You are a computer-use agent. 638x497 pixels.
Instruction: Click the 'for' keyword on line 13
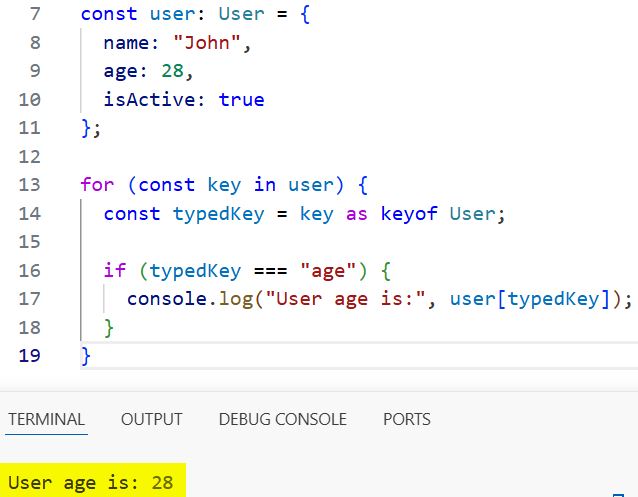coord(97,185)
